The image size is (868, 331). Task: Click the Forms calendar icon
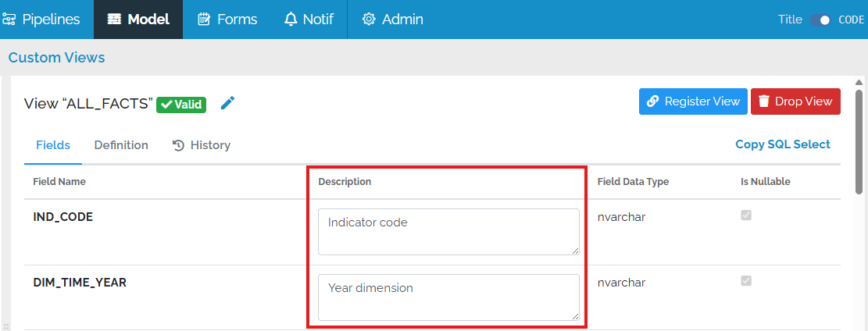204,20
